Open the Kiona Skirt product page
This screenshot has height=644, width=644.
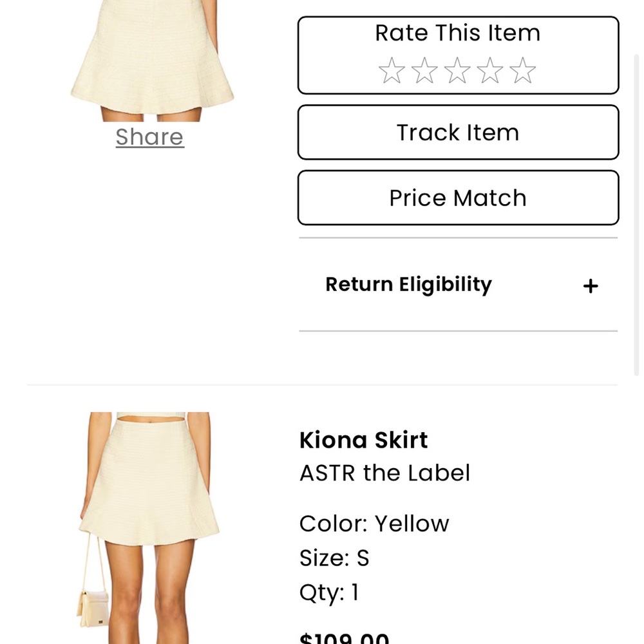363,440
